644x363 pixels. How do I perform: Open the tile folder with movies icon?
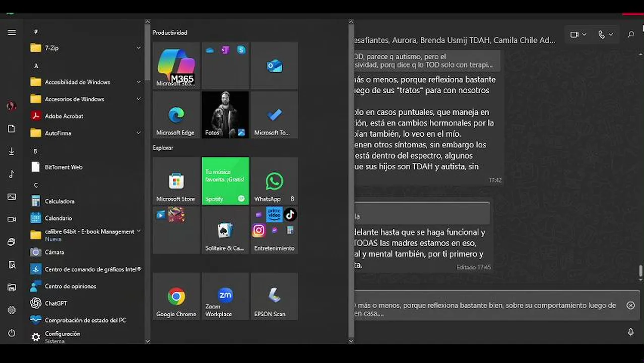(x=176, y=230)
